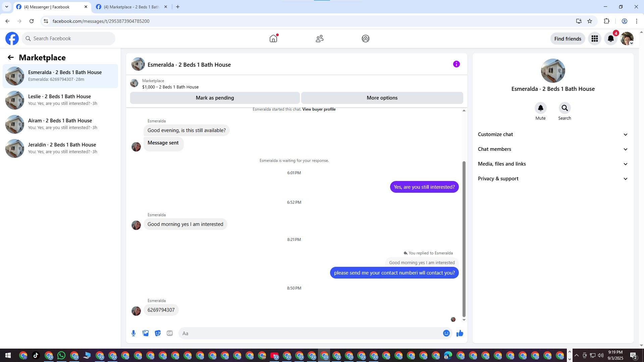
Task: Open Chrome profile icon in toolbar
Action: (624, 21)
